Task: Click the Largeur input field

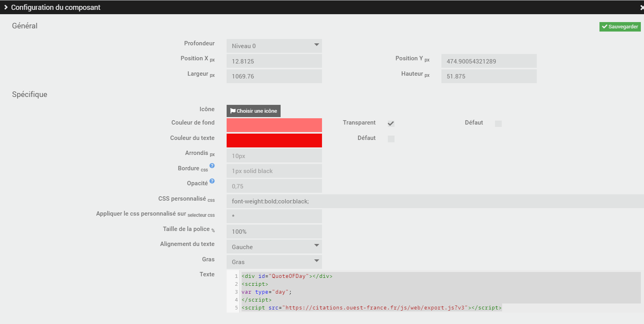Action: 274,76
